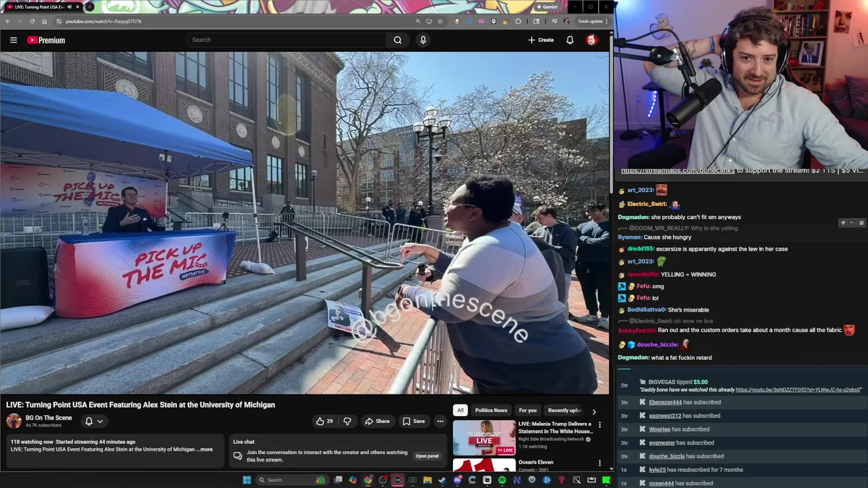Screen dimensions: 868x488
Task: Select the All filter chip
Action: 460,410
